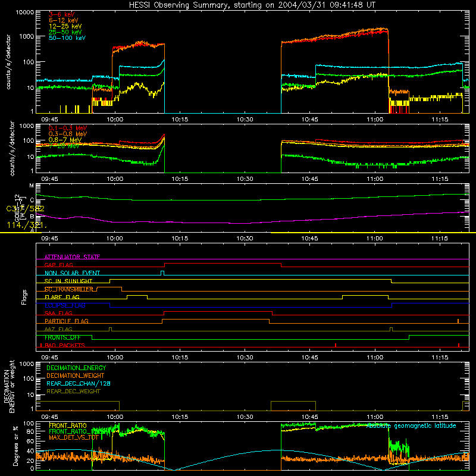Click the FLARE_FLAG label
The image size is (476, 476).
click(62, 297)
